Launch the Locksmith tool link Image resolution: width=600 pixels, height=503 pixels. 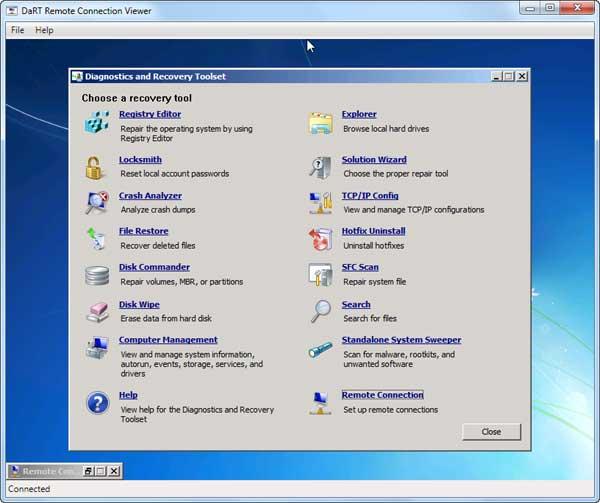tap(140, 160)
